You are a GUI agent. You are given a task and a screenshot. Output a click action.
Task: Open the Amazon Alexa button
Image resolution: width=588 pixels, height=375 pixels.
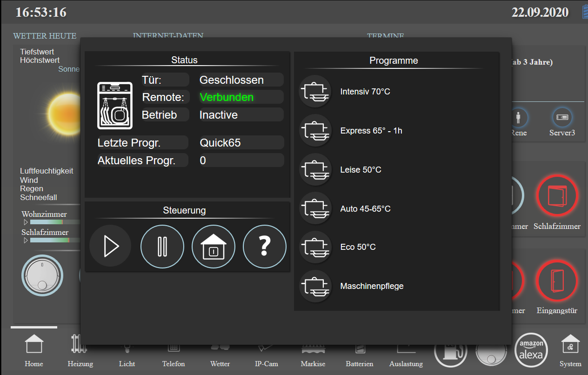coord(531,350)
